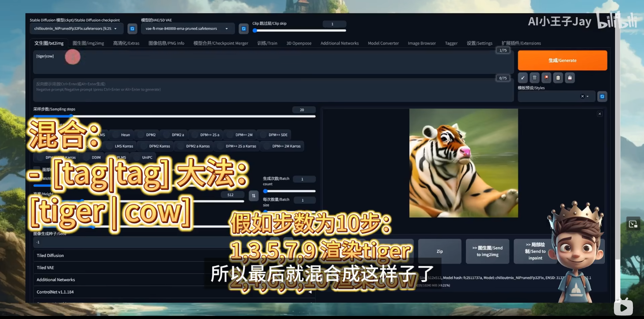Open the 3D Openpose tab

pyautogui.click(x=299, y=43)
